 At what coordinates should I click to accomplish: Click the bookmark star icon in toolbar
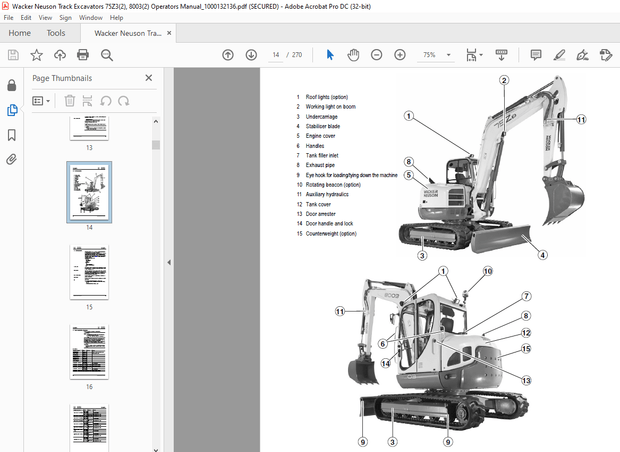37,55
